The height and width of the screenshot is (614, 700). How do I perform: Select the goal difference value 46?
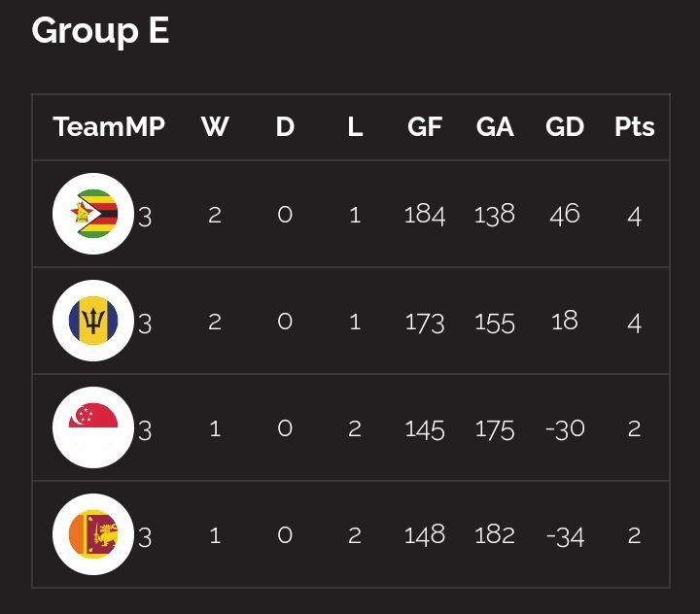(x=565, y=214)
